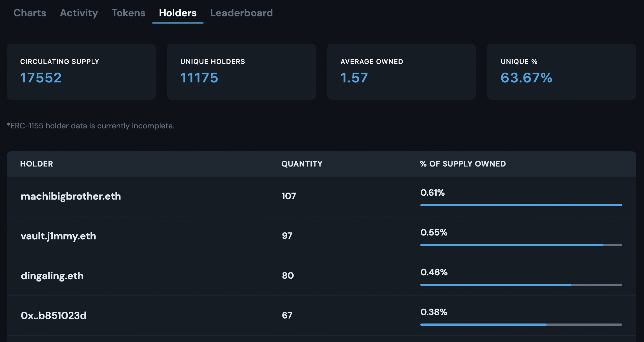
Task: Open the Activity tab
Action: pos(79,13)
